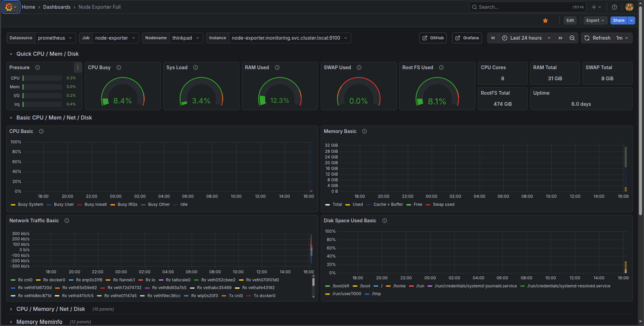Open the Export menu

click(595, 20)
